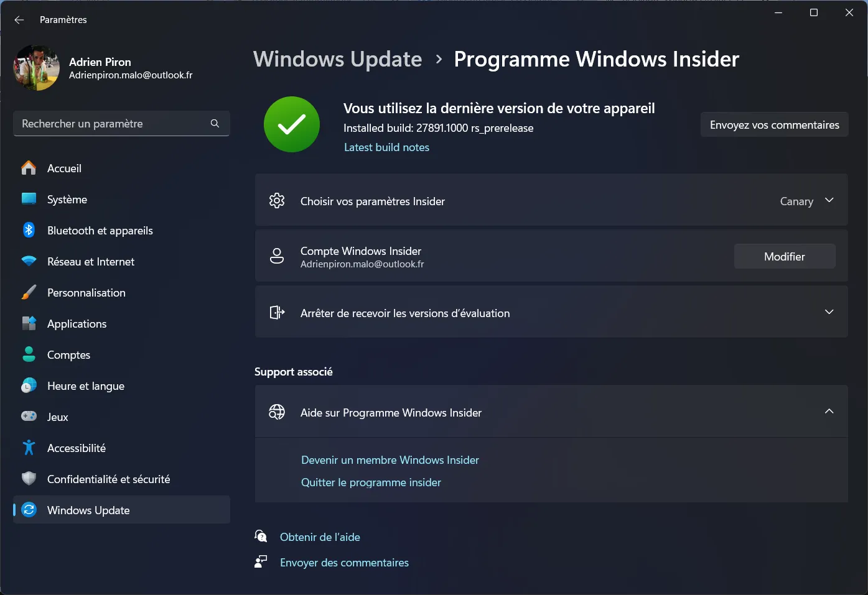Screen dimensions: 868x595
Task: Open Accessibilité settings
Action: [x=121, y=448]
